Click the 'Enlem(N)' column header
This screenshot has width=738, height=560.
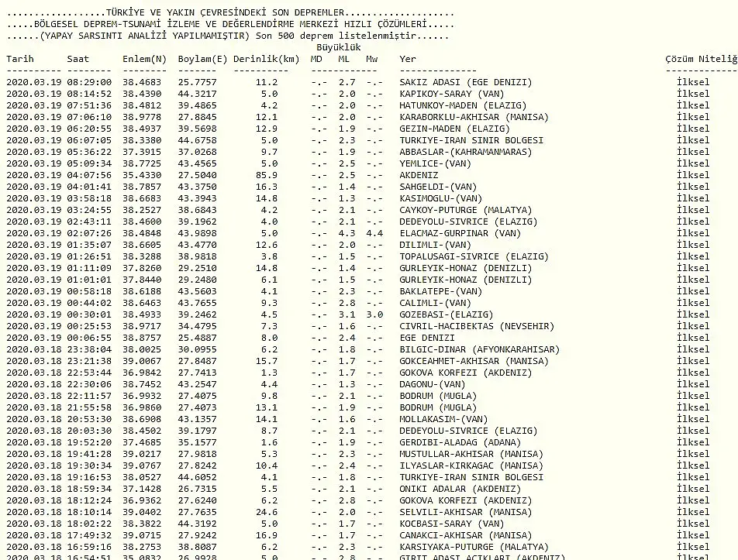click(144, 59)
